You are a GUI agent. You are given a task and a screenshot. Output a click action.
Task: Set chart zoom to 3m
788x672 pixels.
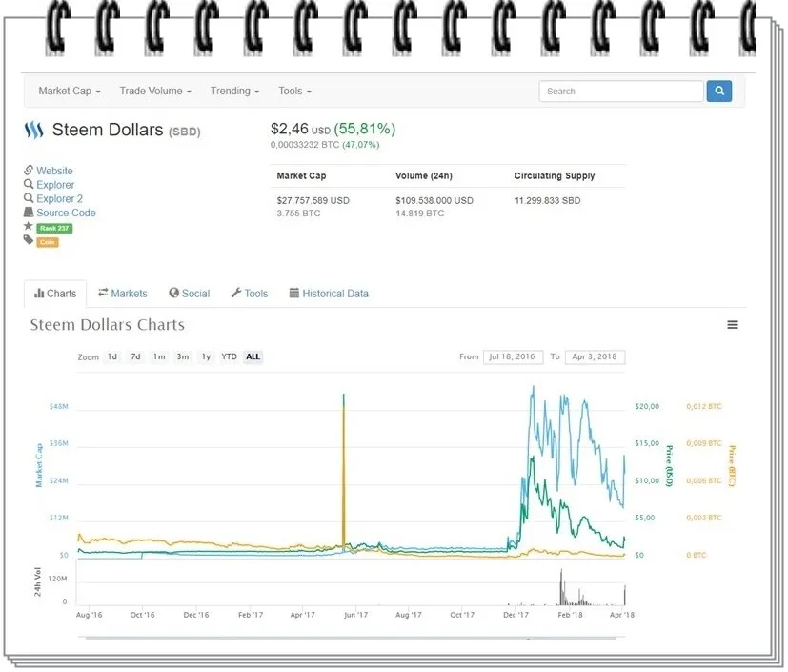(183, 356)
